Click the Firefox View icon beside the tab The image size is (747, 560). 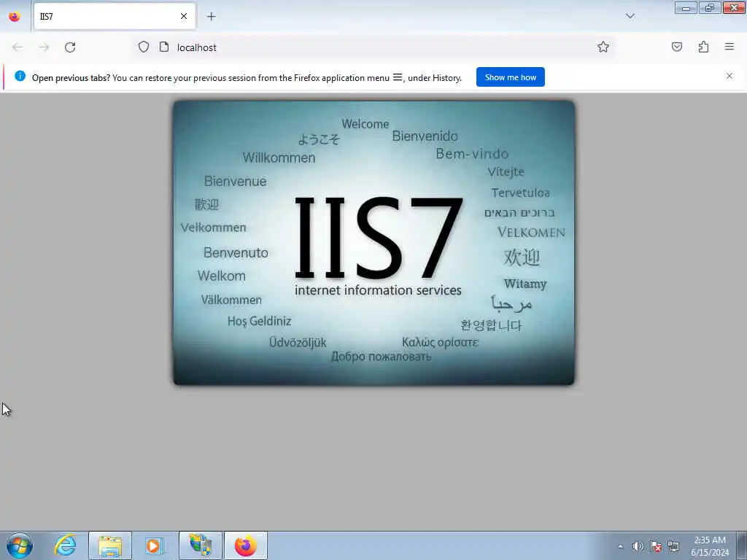click(x=15, y=16)
